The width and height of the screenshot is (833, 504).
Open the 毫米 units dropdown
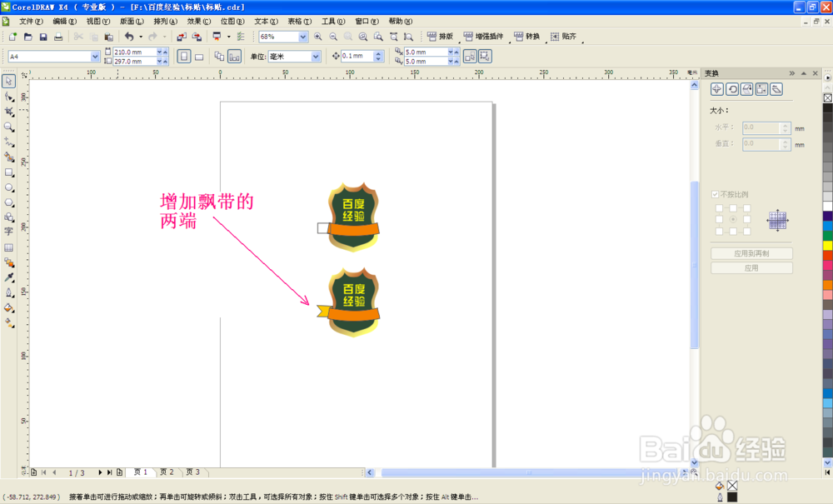(x=315, y=55)
